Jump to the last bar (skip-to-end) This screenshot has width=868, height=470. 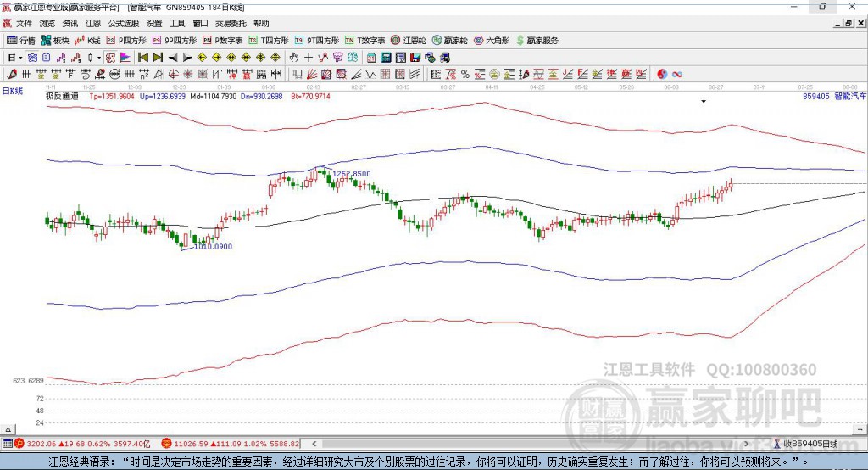pos(158,57)
